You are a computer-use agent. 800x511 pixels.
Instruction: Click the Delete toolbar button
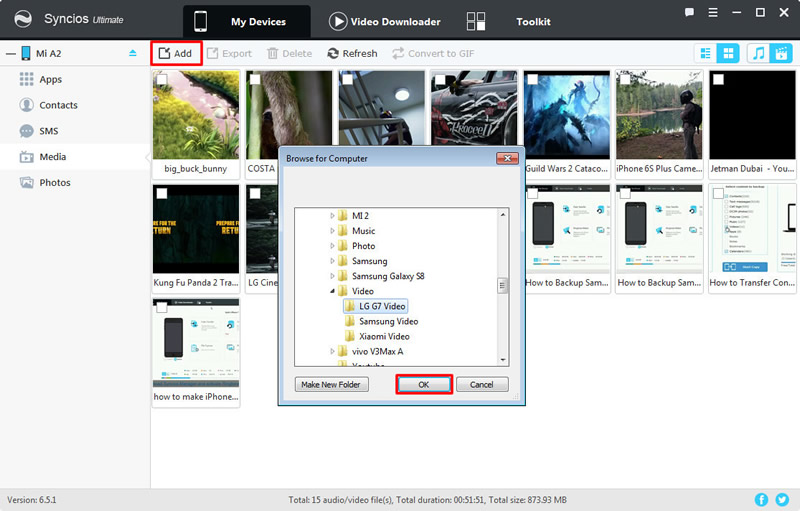point(290,53)
